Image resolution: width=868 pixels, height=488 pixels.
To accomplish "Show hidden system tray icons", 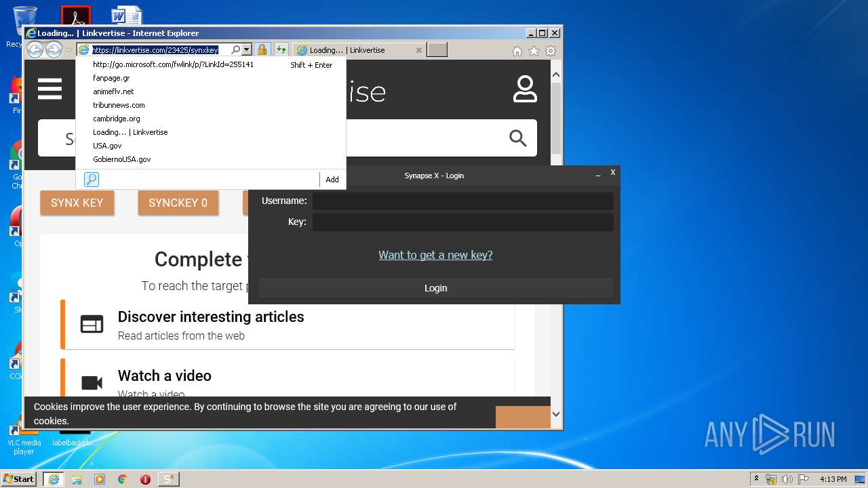I will 757,479.
